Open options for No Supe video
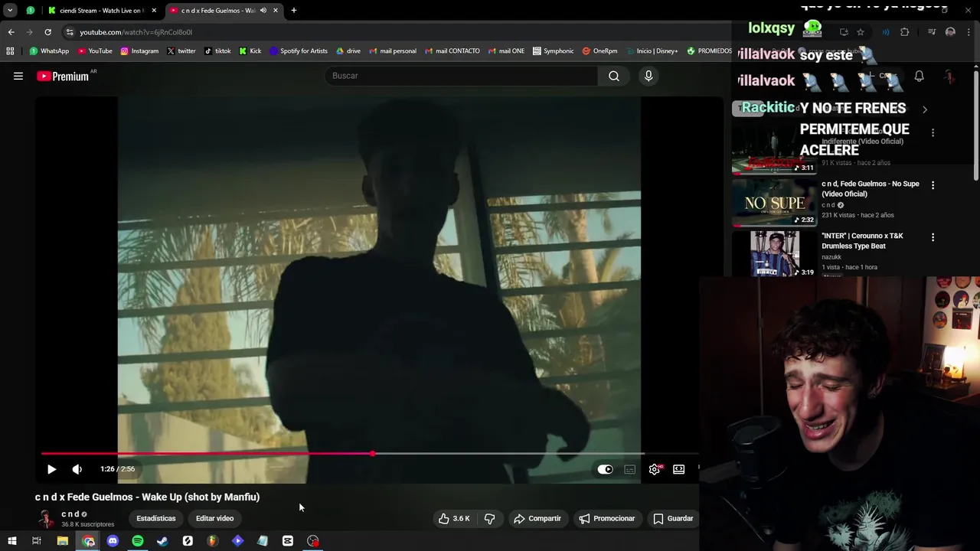The width and height of the screenshot is (980, 551). pos(933,185)
